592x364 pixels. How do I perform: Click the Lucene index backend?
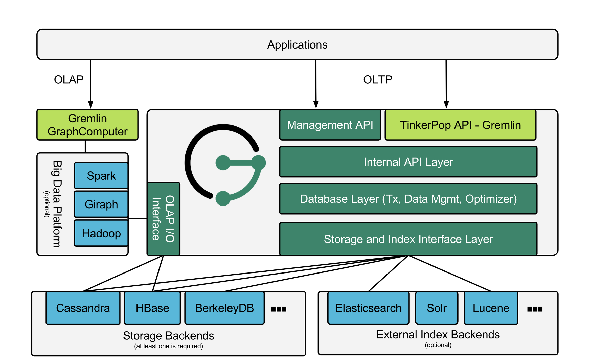[491, 308]
